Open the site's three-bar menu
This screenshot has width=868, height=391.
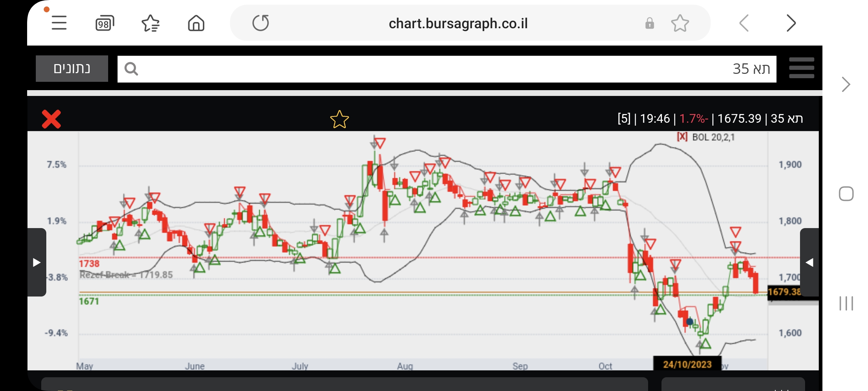pyautogui.click(x=801, y=68)
